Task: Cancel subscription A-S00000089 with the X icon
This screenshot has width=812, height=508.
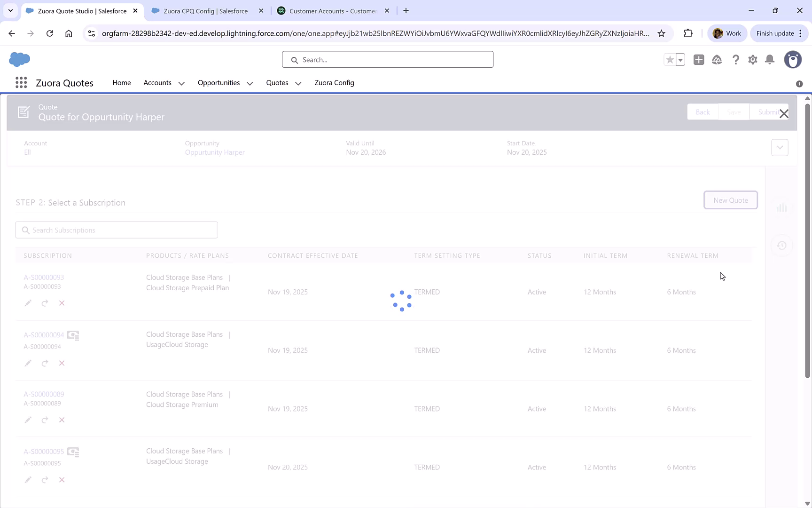Action: pyautogui.click(x=62, y=420)
